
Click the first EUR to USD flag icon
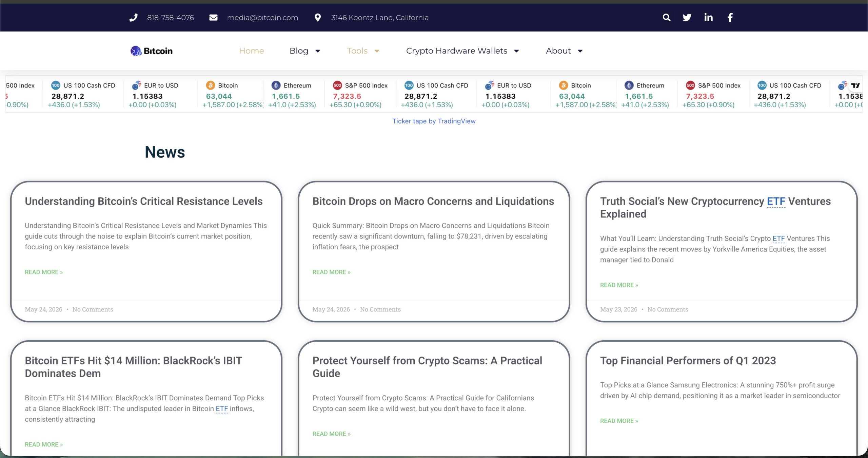(x=137, y=85)
